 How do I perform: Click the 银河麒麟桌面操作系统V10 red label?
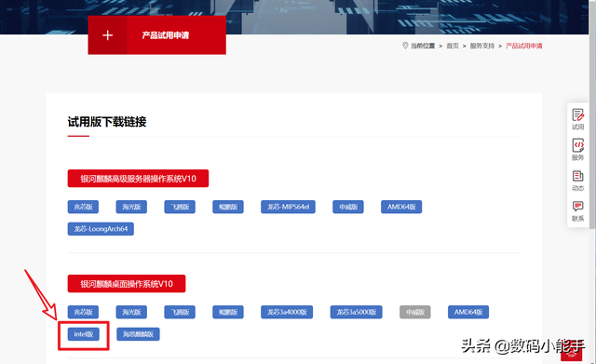(127, 284)
